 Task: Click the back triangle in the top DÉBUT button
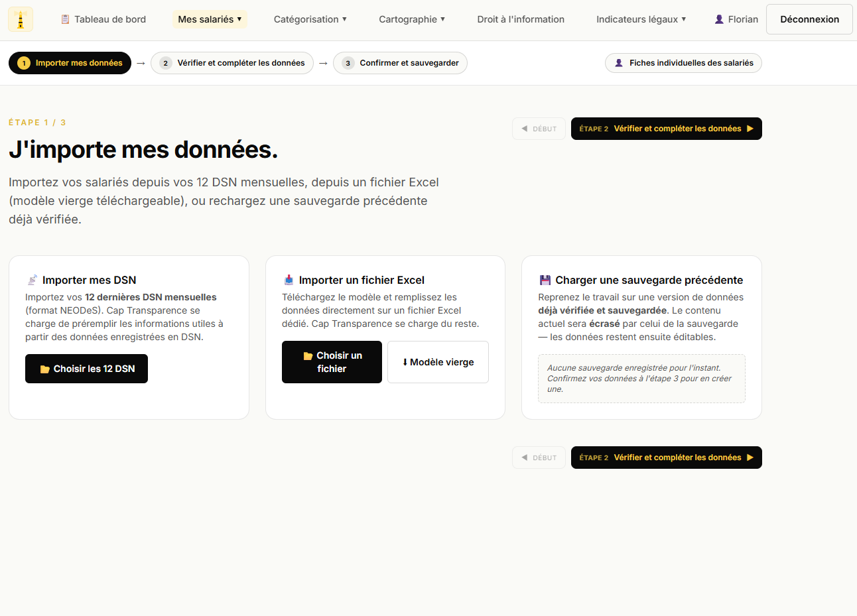click(525, 129)
